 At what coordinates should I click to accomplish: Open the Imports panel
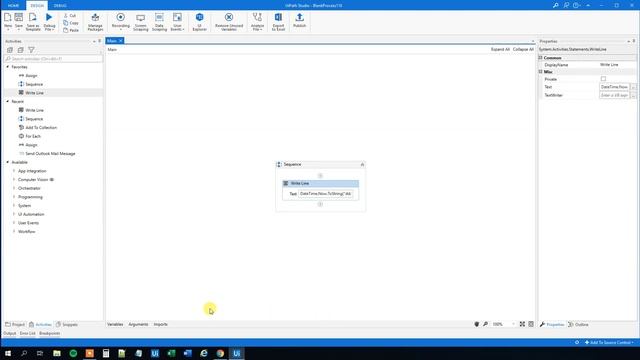click(160, 324)
